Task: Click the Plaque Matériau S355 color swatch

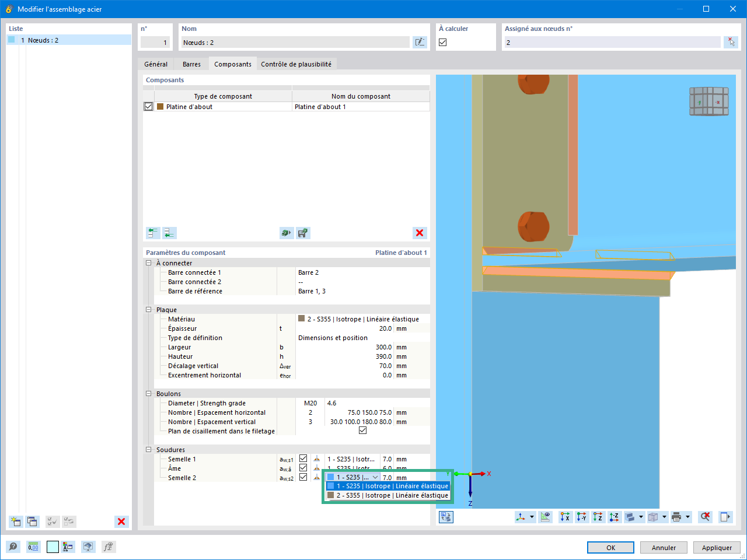Action: point(301,318)
